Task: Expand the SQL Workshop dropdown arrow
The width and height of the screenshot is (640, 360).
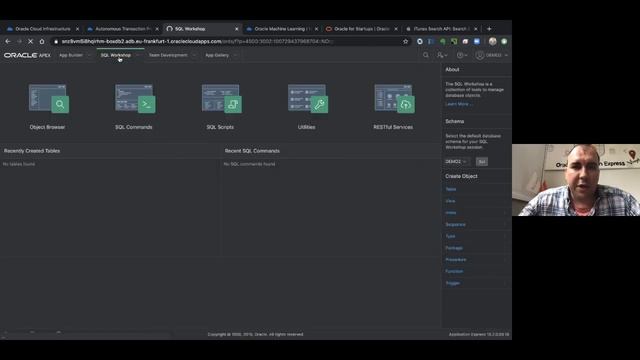Action: (x=138, y=55)
